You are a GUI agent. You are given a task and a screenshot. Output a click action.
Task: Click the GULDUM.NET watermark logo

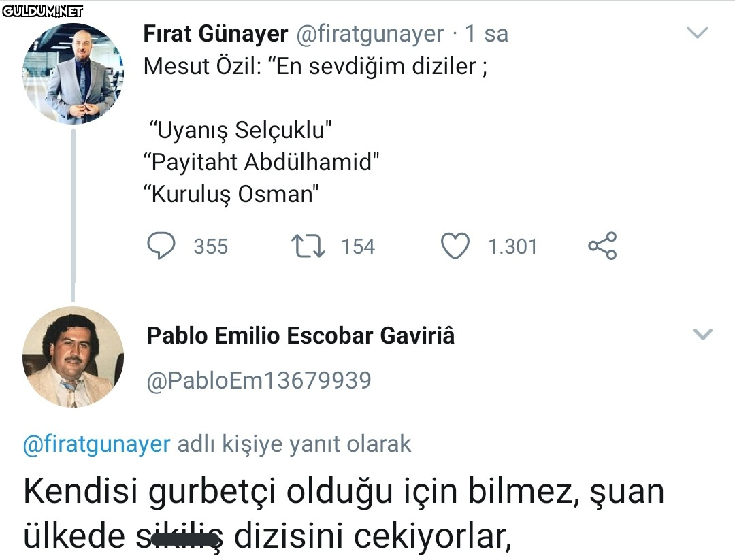pos(42,11)
